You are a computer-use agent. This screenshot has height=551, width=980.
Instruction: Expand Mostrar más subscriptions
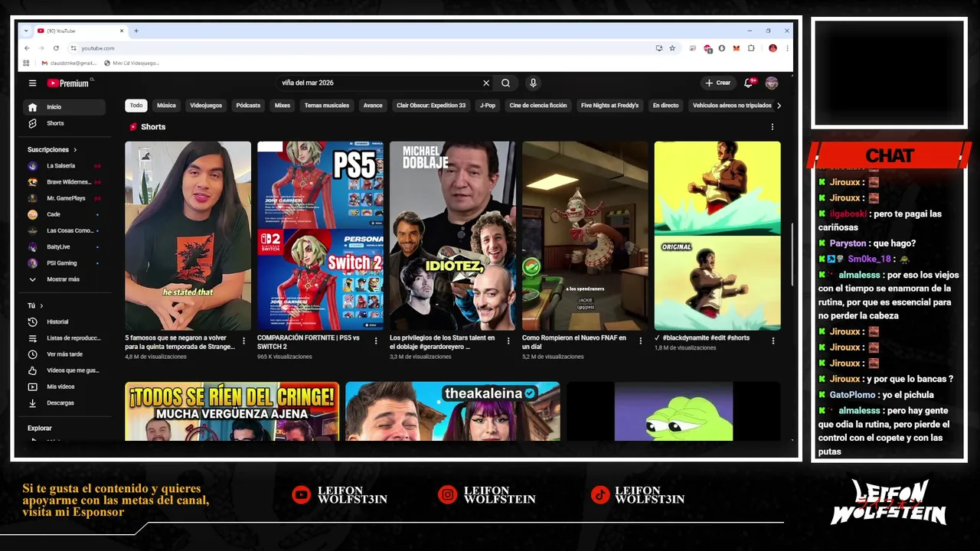pos(64,279)
